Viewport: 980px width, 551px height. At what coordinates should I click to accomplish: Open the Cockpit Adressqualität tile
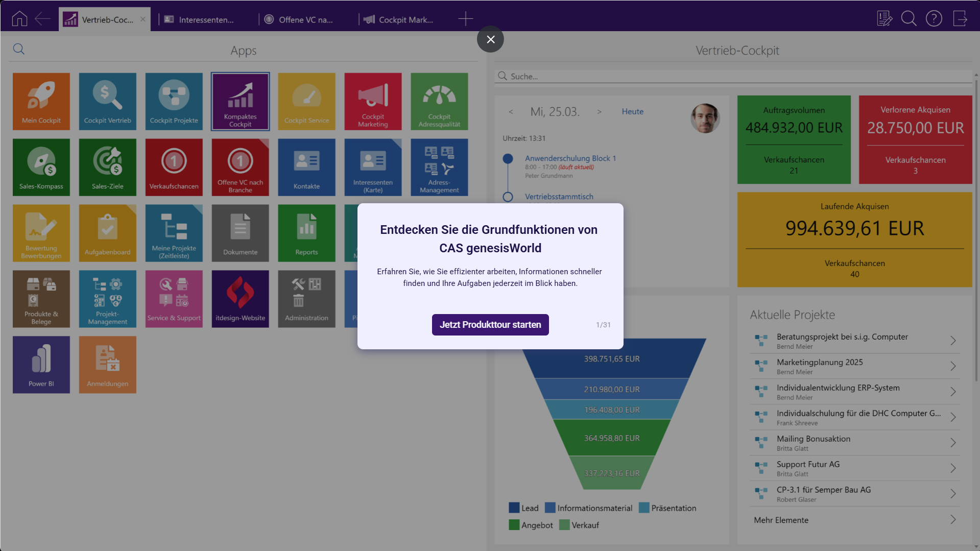point(440,101)
